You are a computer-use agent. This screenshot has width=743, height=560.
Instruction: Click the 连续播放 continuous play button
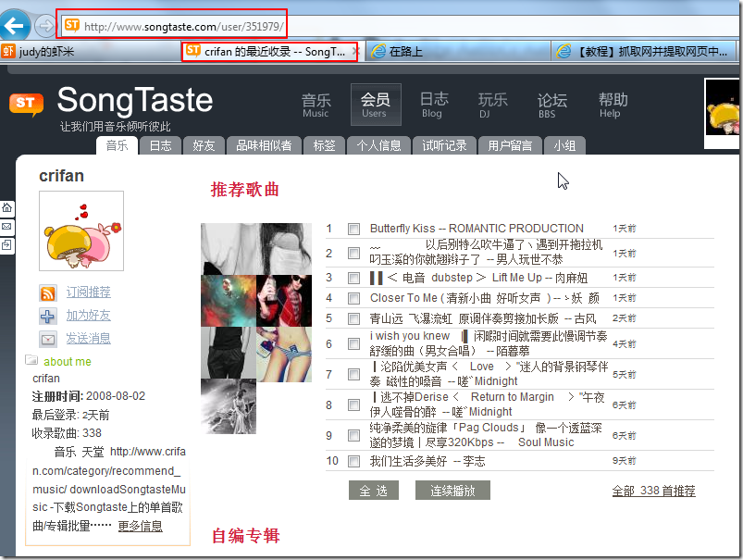coord(452,491)
